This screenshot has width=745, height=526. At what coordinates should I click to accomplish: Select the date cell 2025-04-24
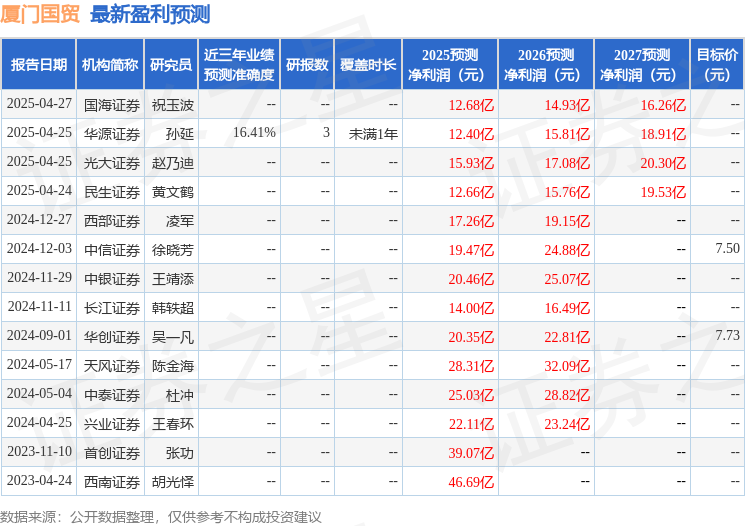(x=39, y=191)
